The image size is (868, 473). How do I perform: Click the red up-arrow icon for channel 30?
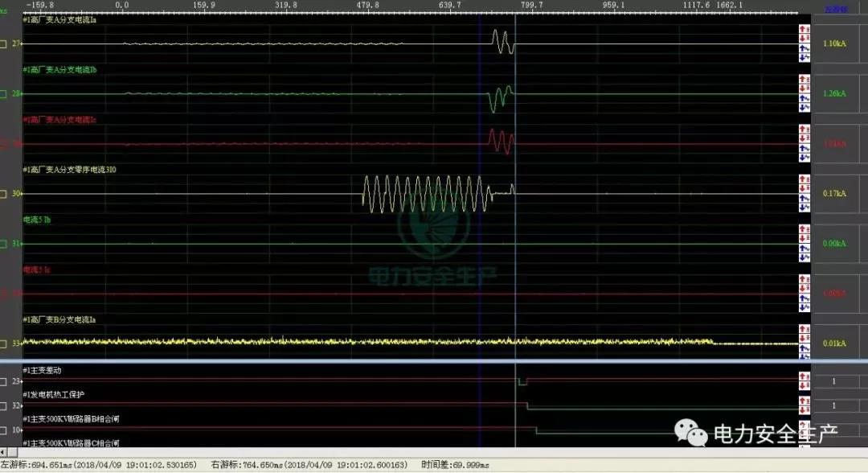point(804,179)
